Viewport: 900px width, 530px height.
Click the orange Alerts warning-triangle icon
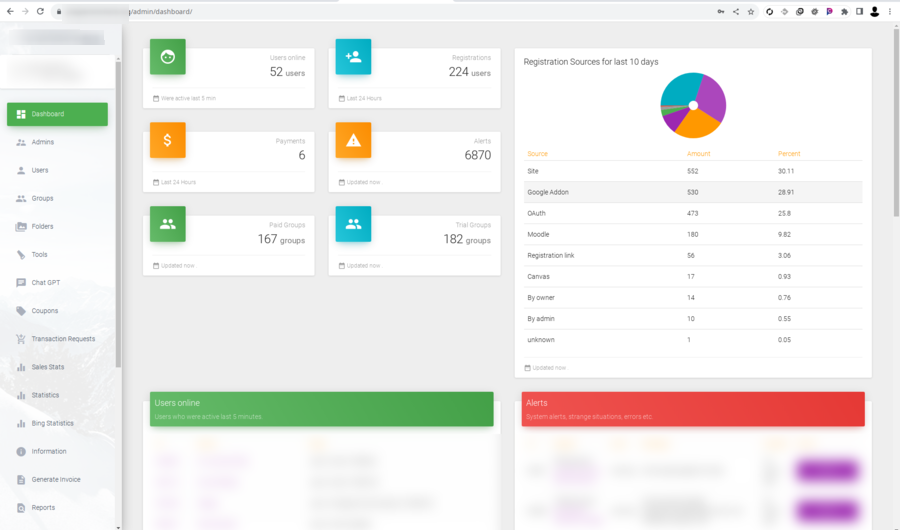pyautogui.click(x=353, y=140)
